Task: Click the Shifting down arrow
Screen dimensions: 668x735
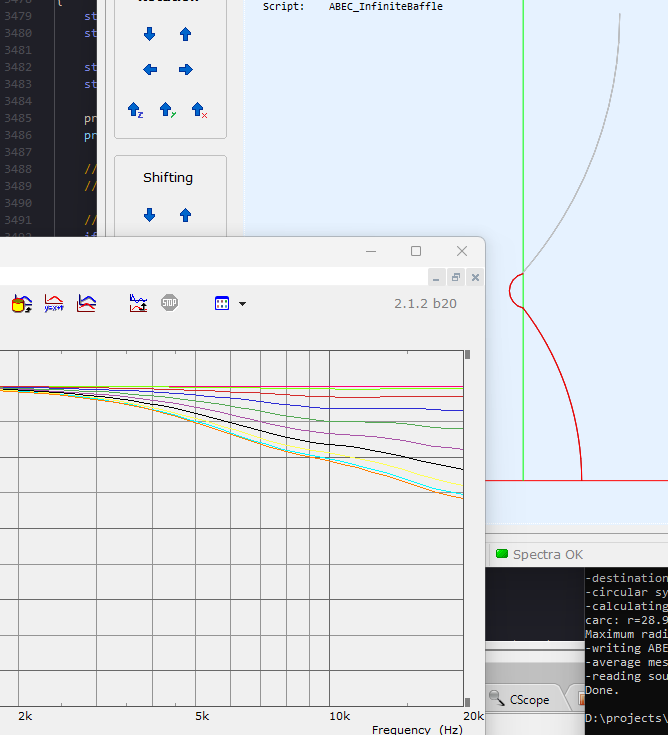Action: tap(150, 215)
